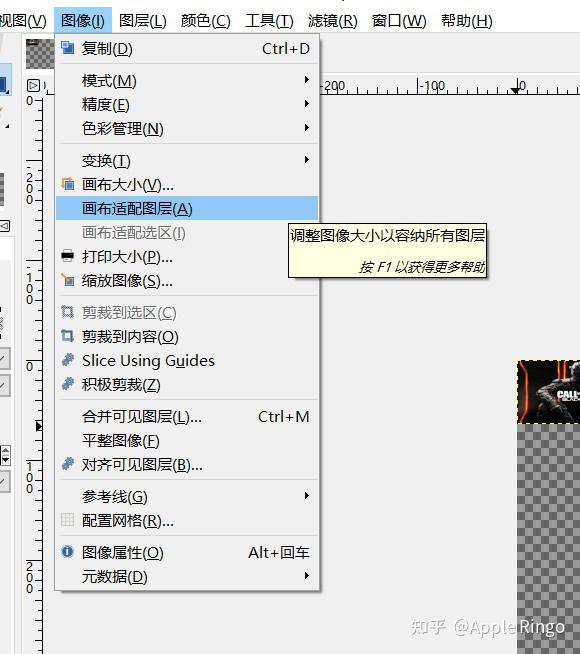Select 平整图像(F) entry
580x654 pixels.
tap(187, 440)
